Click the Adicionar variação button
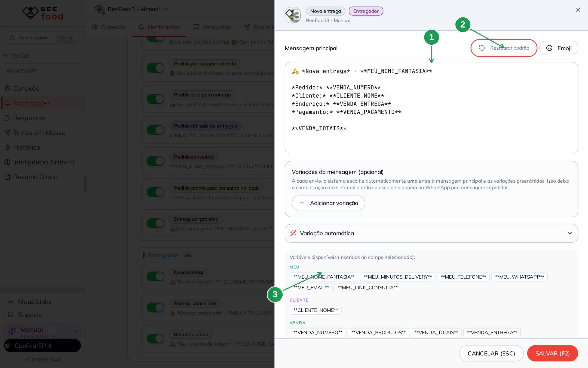 tap(328, 203)
